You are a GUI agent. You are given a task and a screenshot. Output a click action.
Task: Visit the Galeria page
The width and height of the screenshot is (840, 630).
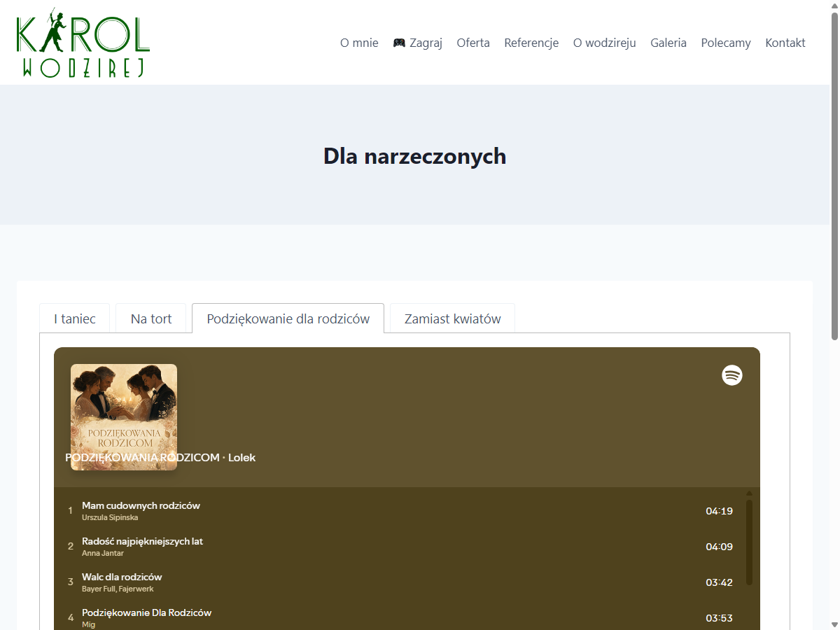(x=668, y=43)
